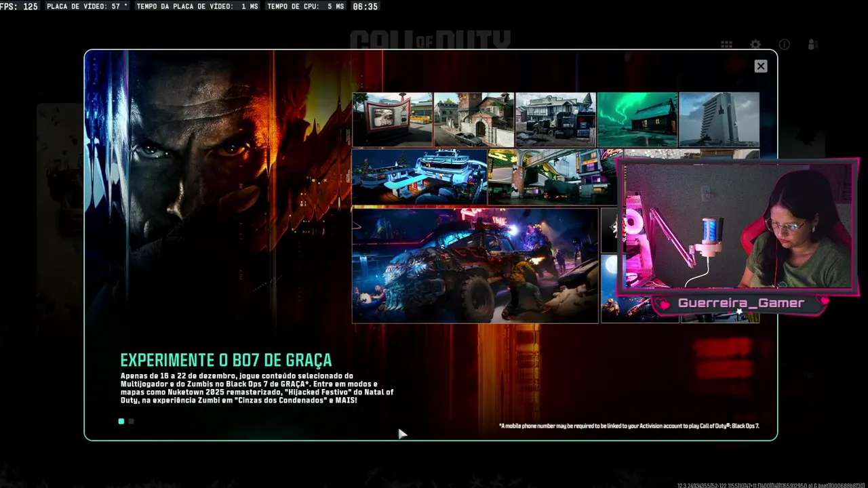The height and width of the screenshot is (488, 868).
Task: Click the TEMPO DE CPU: 5 MS readout
Action: point(305,6)
